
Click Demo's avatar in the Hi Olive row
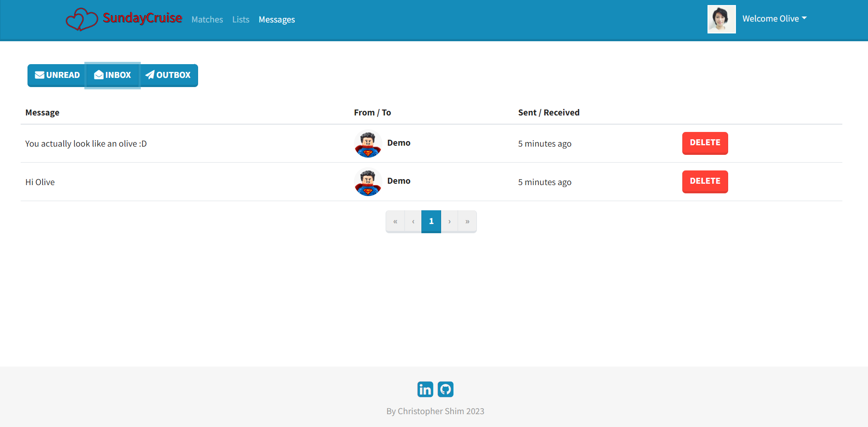368,182
